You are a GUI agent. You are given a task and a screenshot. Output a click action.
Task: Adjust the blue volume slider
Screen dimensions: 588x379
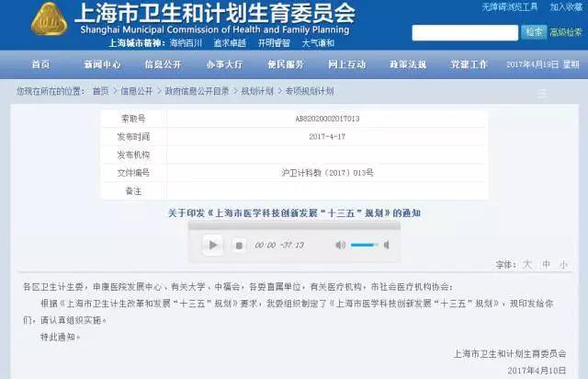[x=364, y=246]
